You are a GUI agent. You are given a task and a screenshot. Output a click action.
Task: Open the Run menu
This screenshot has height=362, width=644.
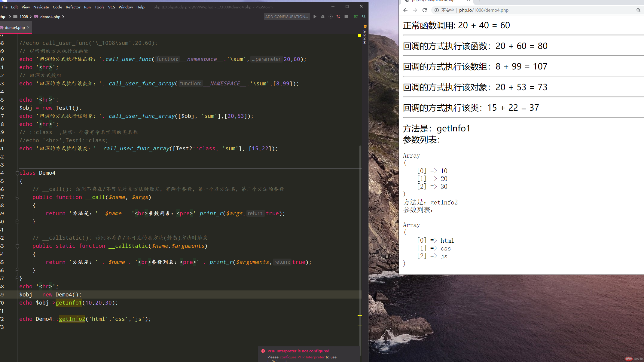pyautogui.click(x=87, y=7)
